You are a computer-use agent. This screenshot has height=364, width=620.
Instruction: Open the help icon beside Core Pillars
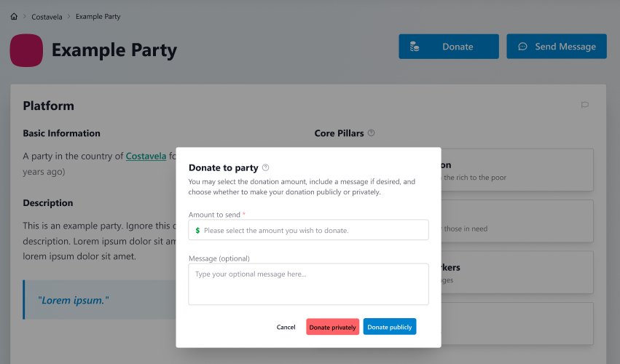[371, 132]
